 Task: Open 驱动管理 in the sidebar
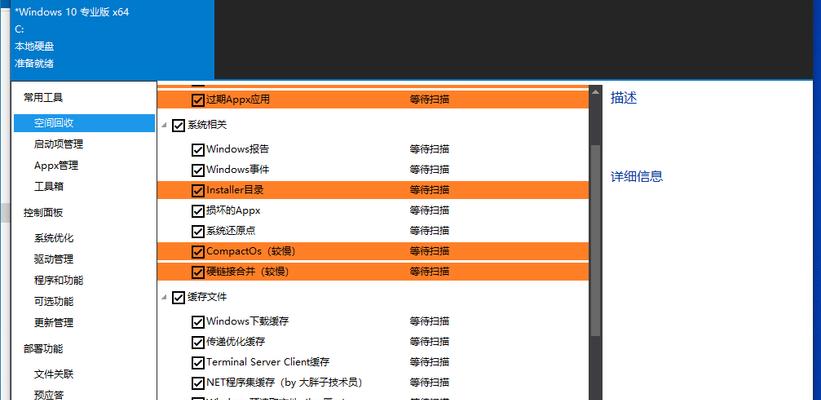coord(53,259)
